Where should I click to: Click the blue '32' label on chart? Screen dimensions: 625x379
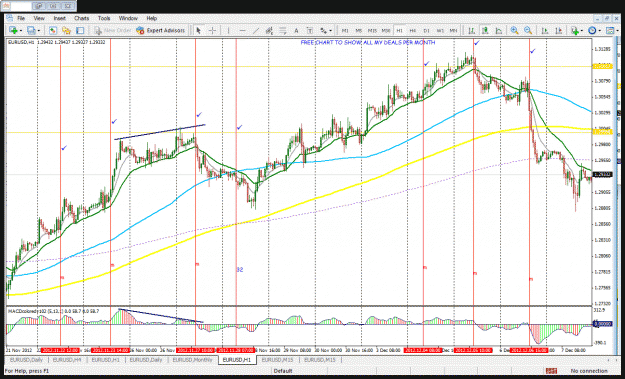(x=240, y=270)
